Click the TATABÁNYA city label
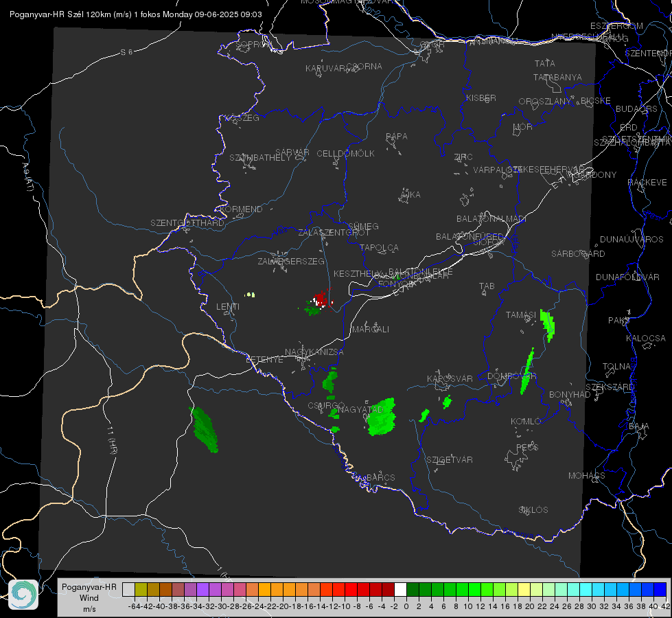The image size is (672, 618). click(557, 78)
